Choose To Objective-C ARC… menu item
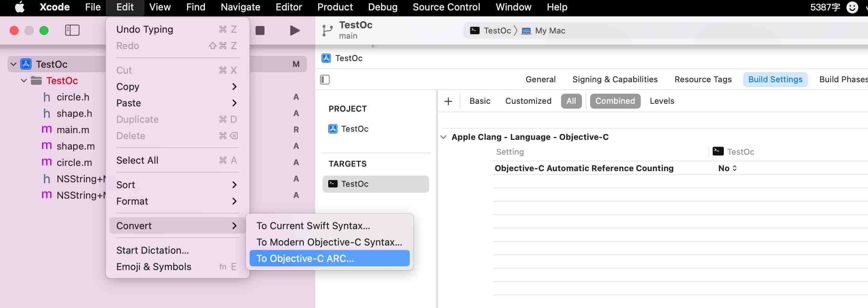Screen dimensions: 868x308 click(329, 259)
